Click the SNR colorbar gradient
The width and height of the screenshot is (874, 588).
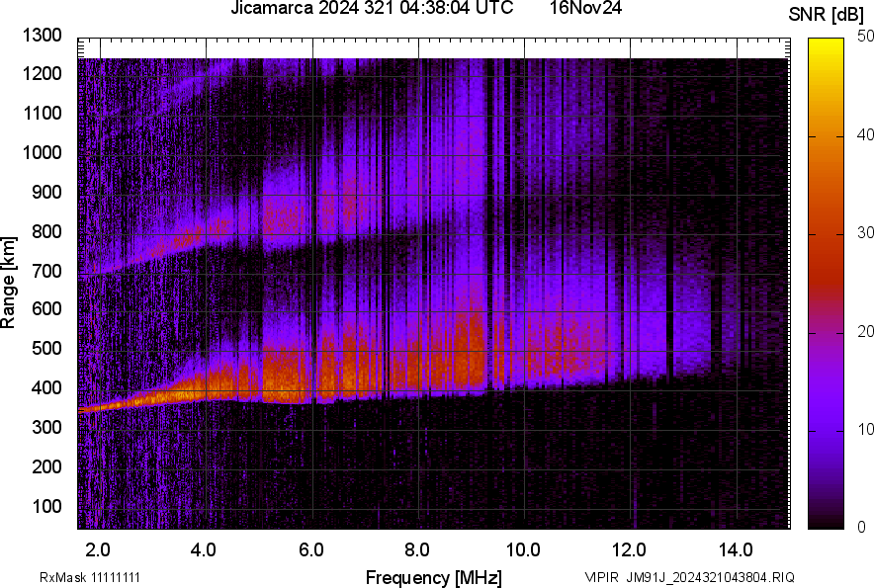(x=827, y=284)
